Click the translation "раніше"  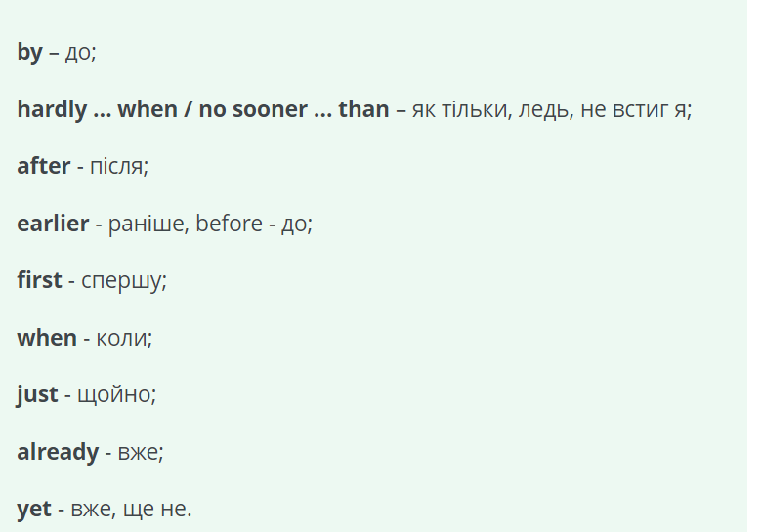(x=146, y=224)
